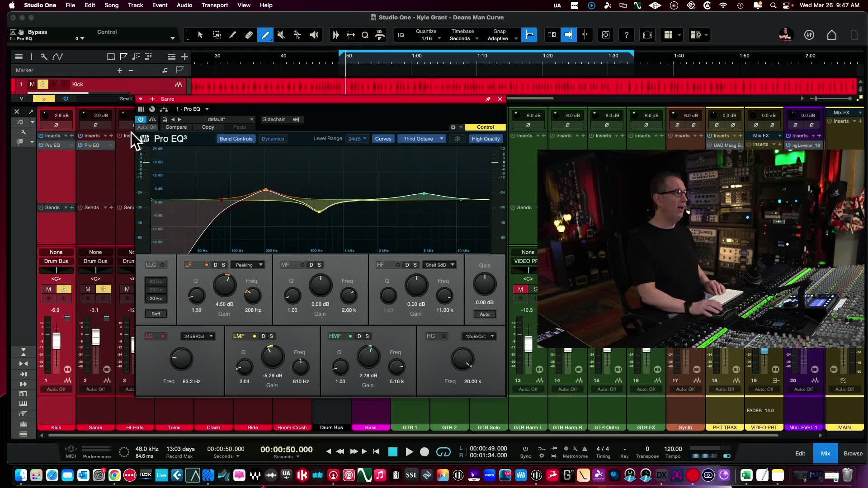Add a track with plus icon

coord(184,56)
